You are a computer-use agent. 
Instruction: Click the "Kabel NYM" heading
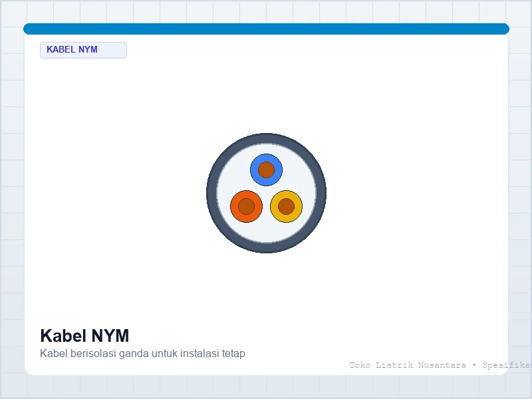pos(84,336)
